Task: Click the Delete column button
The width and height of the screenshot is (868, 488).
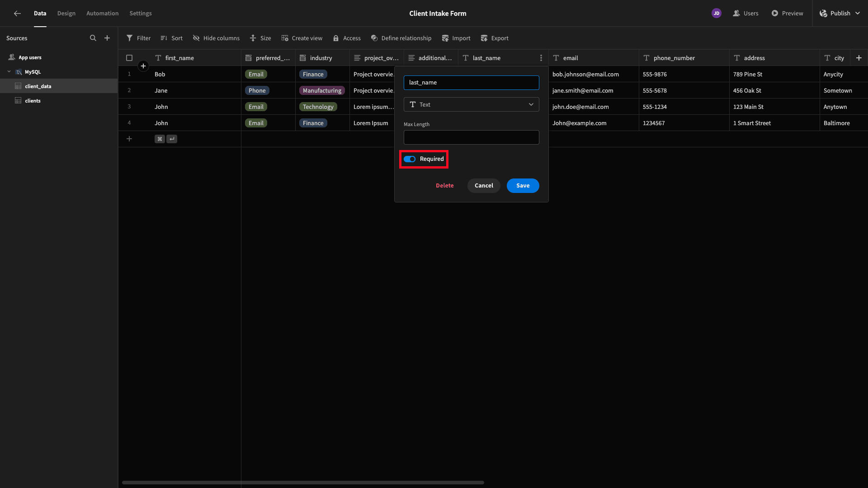Action: coord(445,186)
